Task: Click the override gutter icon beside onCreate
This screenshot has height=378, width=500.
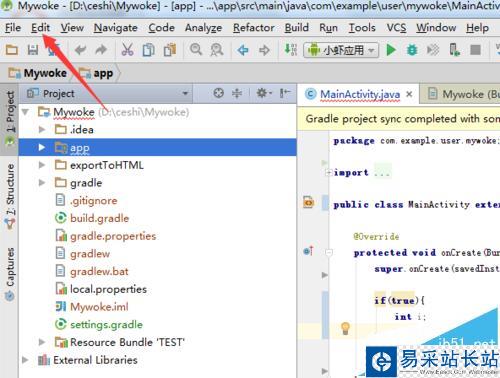Action: click(309, 251)
